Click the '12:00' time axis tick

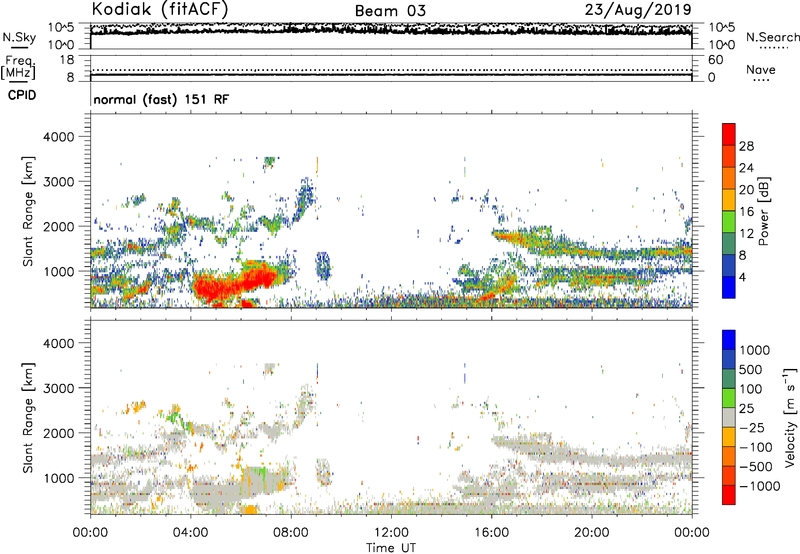tap(391, 533)
